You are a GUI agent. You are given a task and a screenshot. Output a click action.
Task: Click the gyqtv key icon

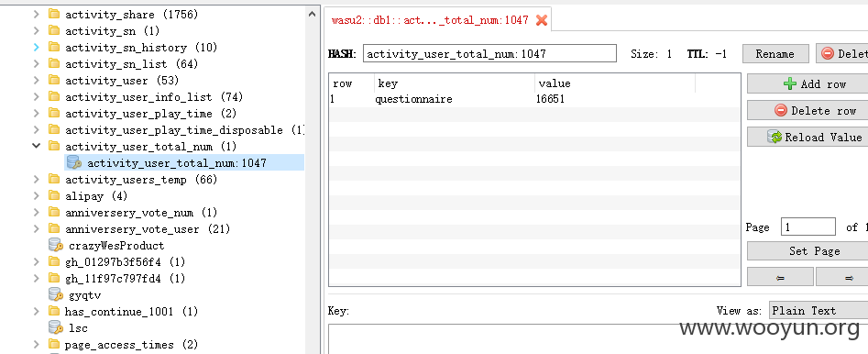pos(56,294)
